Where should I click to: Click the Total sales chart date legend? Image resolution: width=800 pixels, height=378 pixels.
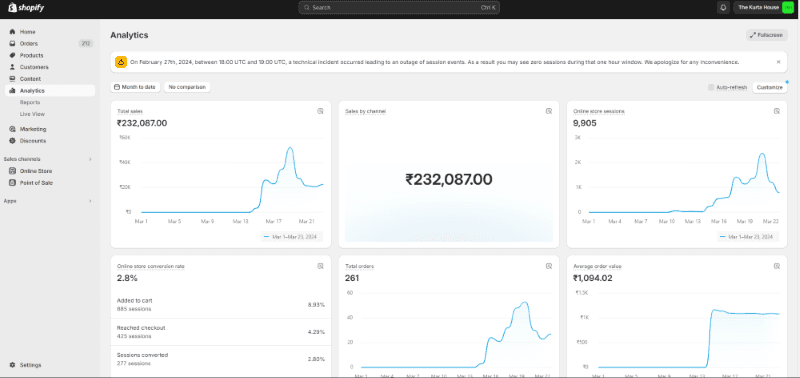click(x=292, y=237)
